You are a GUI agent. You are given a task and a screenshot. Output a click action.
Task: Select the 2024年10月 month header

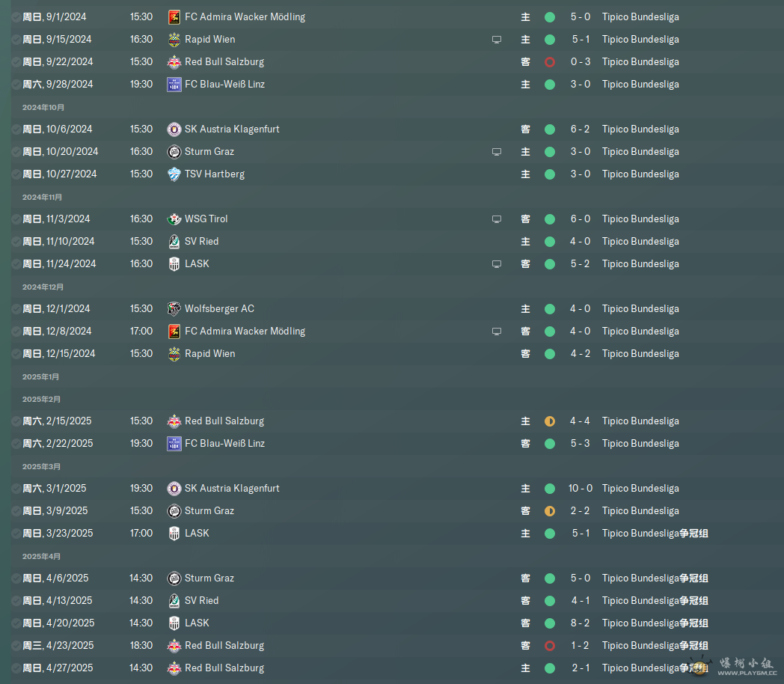pyautogui.click(x=43, y=107)
